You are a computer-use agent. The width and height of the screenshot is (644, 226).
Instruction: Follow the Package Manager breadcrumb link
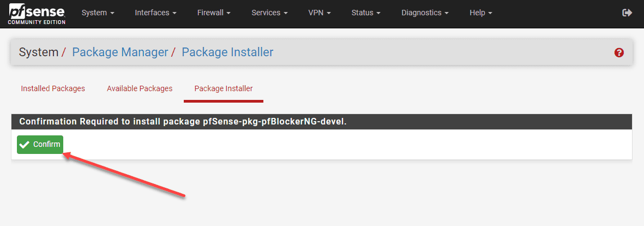[x=120, y=52]
